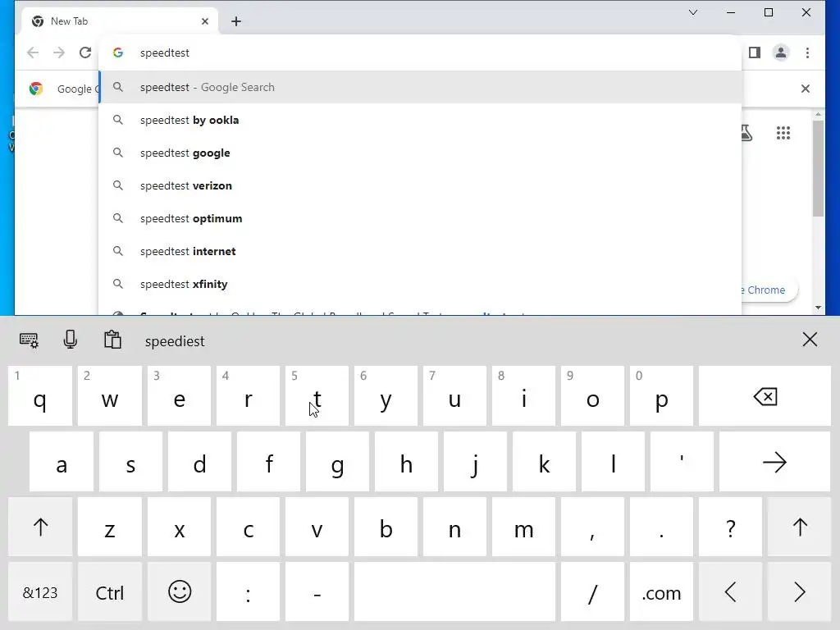This screenshot has height=630, width=840.
Task: Open Chrome side panel
Action: pos(755,52)
